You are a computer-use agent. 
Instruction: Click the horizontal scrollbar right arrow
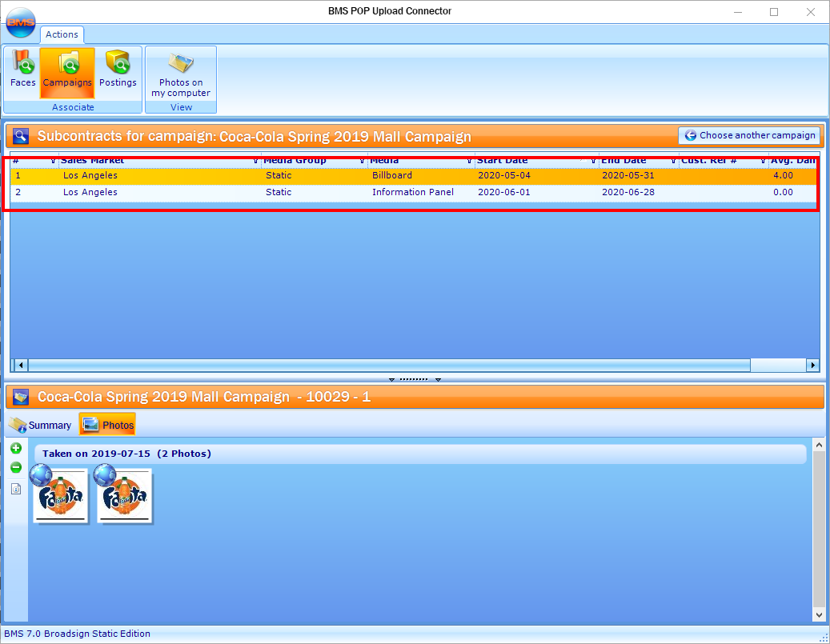coord(812,365)
